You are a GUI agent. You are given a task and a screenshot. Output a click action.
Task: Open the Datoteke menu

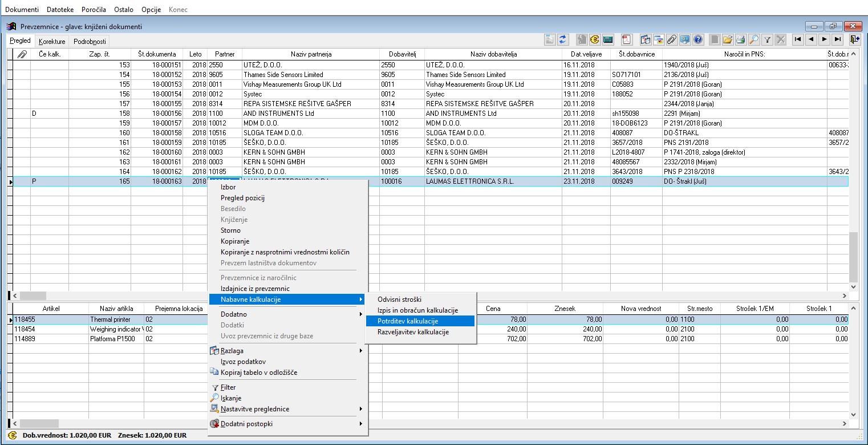click(x=60, y=10)
